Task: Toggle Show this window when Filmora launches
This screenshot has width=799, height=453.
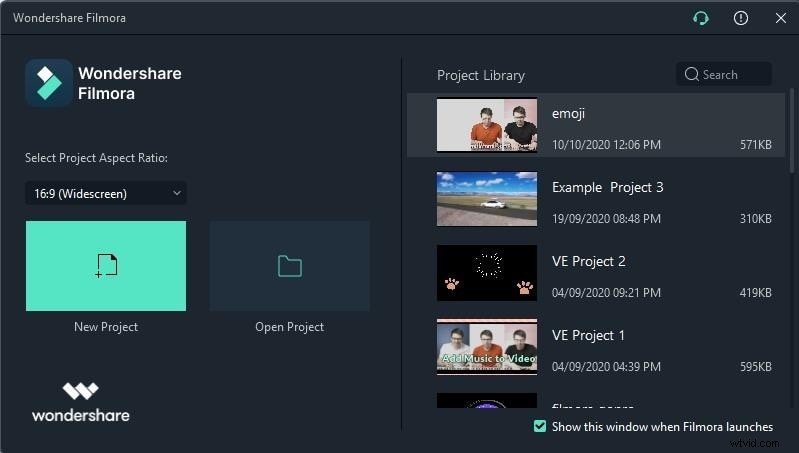Action: [540, 426]
